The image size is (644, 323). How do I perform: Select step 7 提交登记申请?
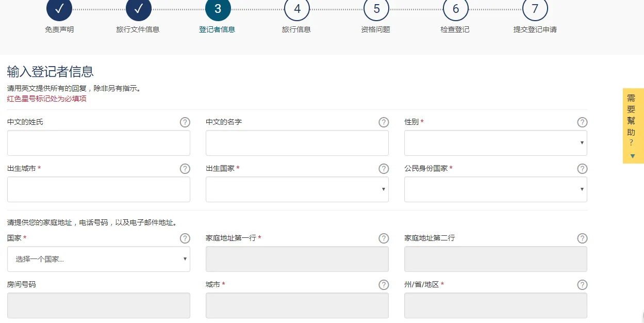[535, 9]
